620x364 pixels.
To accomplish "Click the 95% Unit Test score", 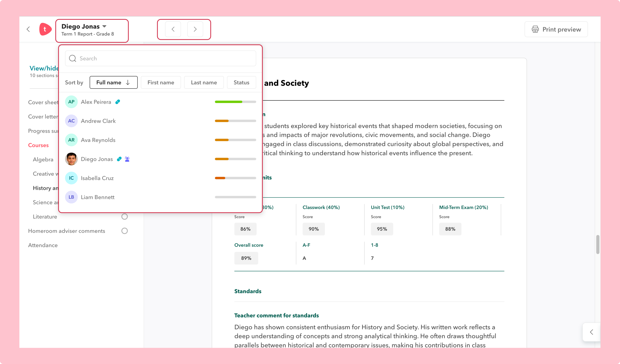I will pyautogui.click(x=382, y=229).
